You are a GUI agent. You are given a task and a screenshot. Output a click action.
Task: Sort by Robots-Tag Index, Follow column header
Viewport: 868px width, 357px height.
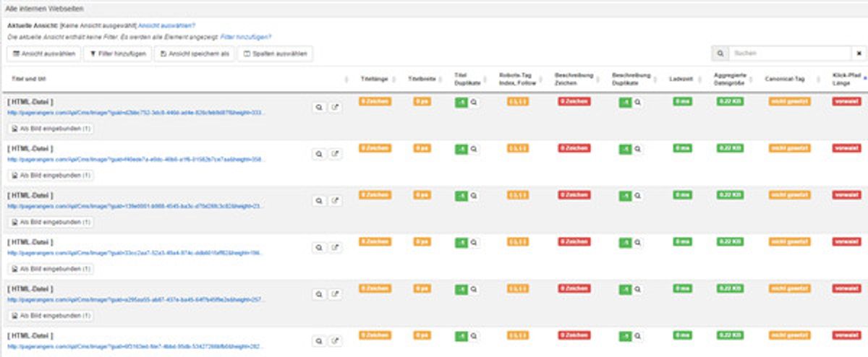(517, 79)
